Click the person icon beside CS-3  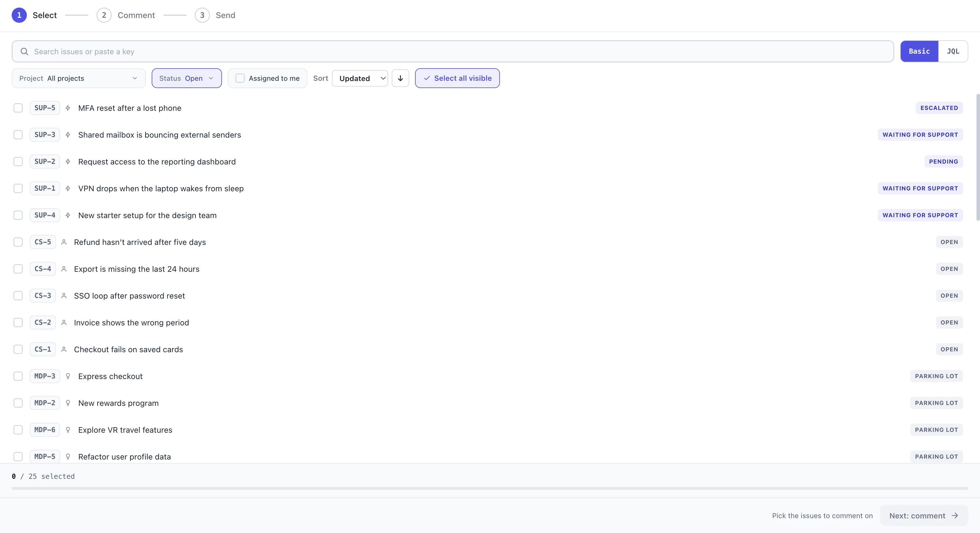64,296
